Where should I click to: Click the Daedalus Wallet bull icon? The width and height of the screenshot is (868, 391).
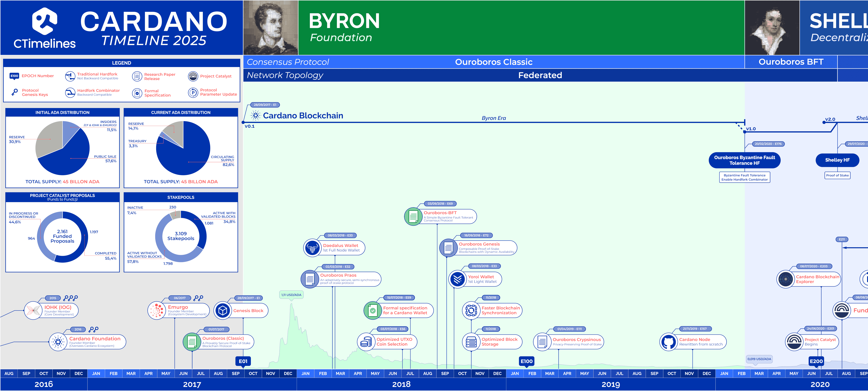point(312,248)
